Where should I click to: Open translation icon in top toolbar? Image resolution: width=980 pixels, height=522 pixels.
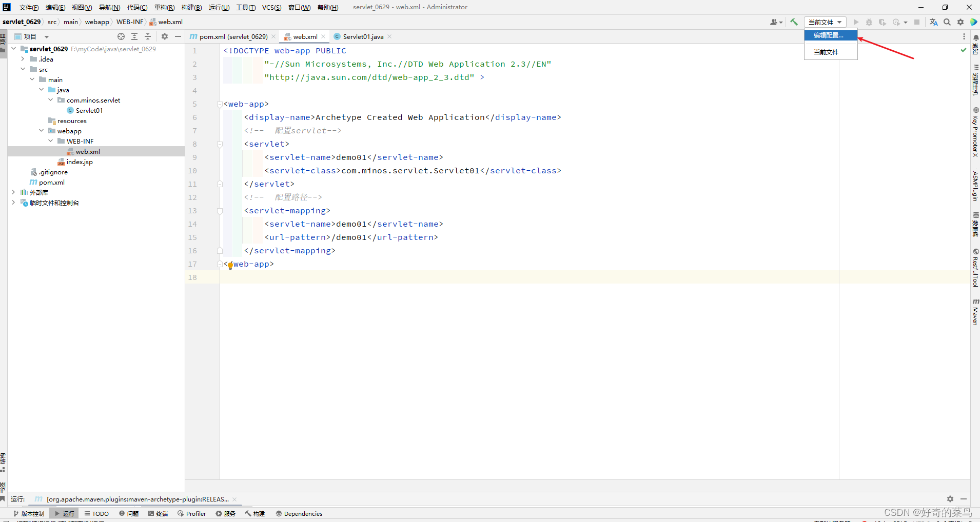933,22
